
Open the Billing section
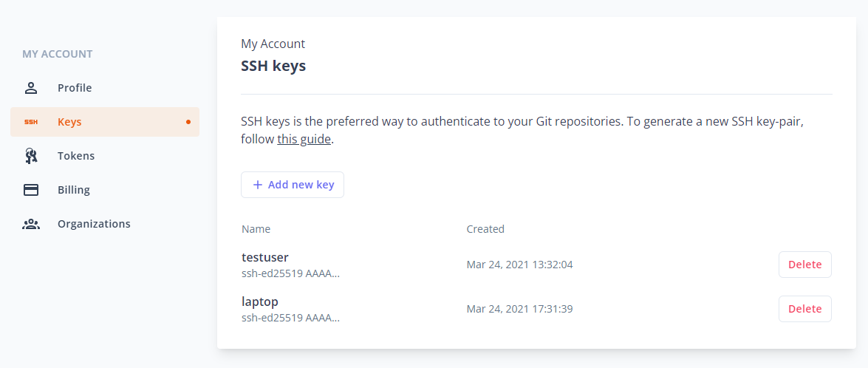point(105,190)
